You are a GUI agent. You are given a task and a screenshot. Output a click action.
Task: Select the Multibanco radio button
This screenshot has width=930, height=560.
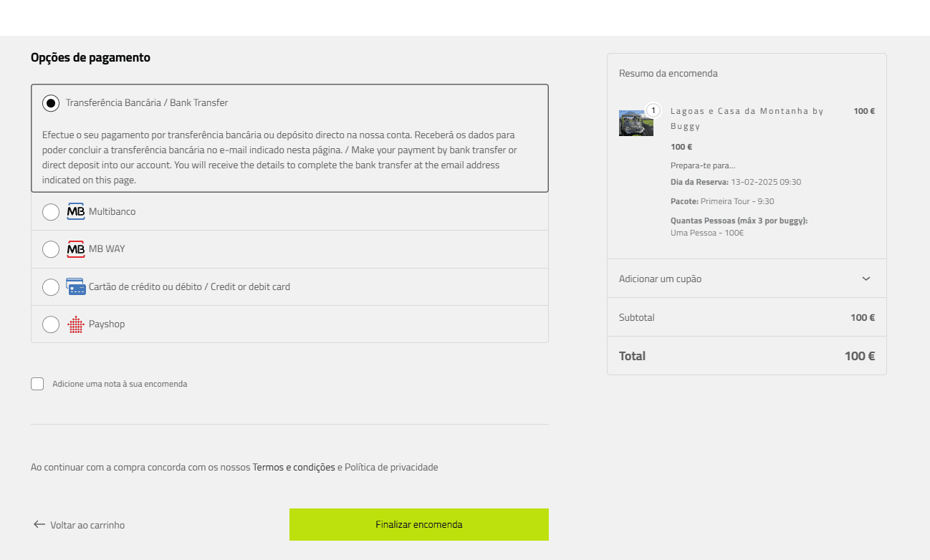[51, 212]
